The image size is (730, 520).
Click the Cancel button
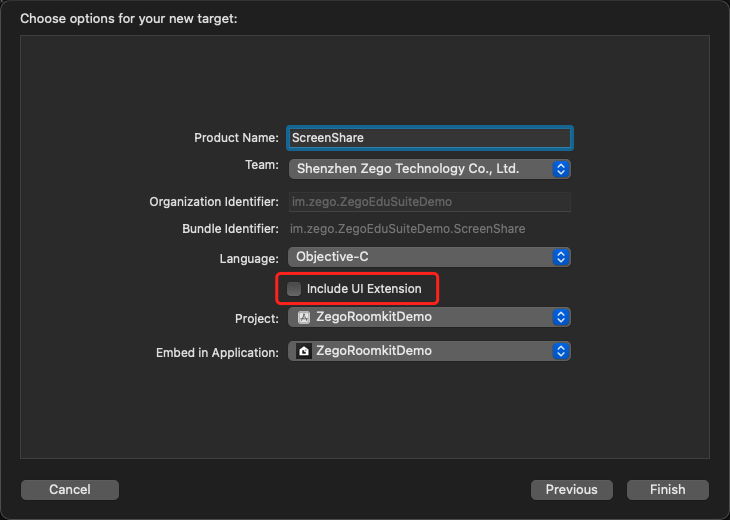pyautogui.click(x=70, y=490)
